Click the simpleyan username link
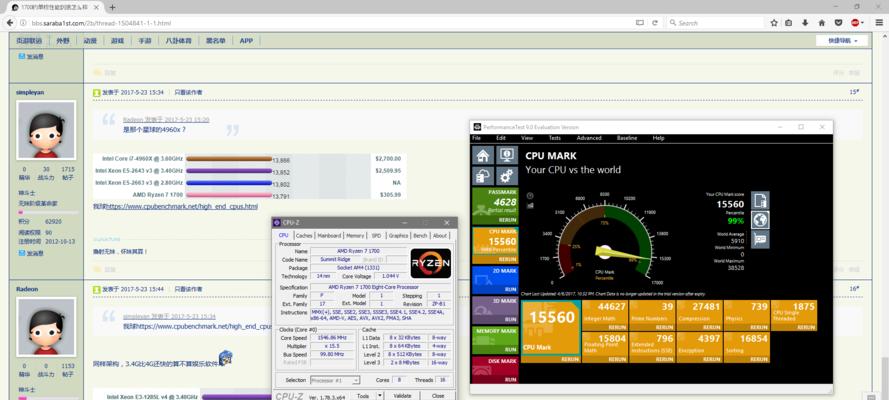The height and width of the screenshot is (400, 889). (30, 92)
